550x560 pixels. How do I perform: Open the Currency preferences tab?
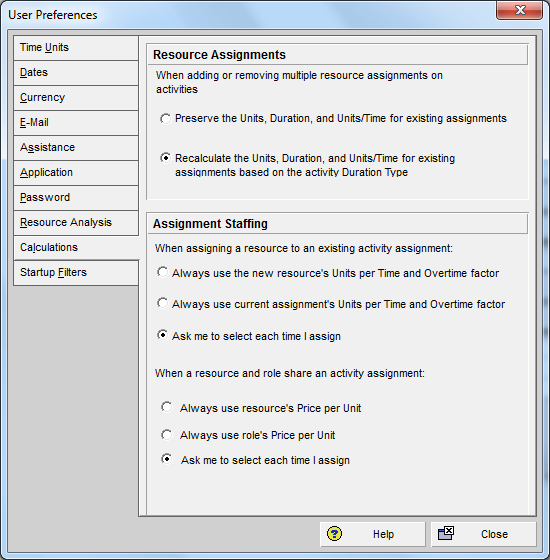pos(76,98)
